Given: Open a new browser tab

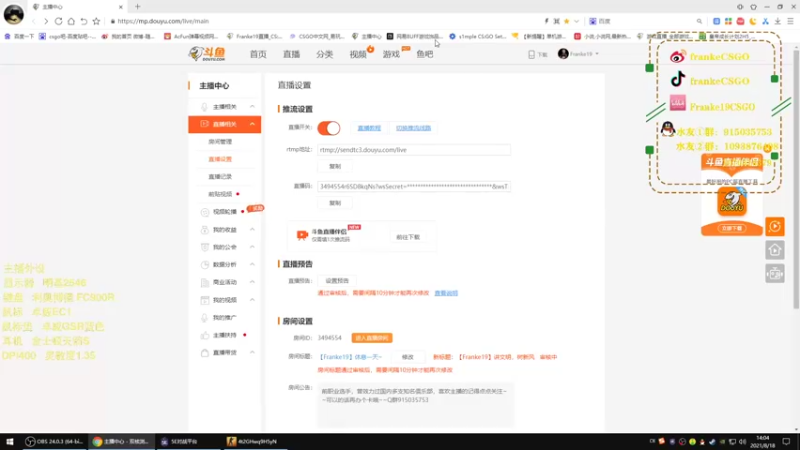Looking at the screenshot, I should 137,7.
